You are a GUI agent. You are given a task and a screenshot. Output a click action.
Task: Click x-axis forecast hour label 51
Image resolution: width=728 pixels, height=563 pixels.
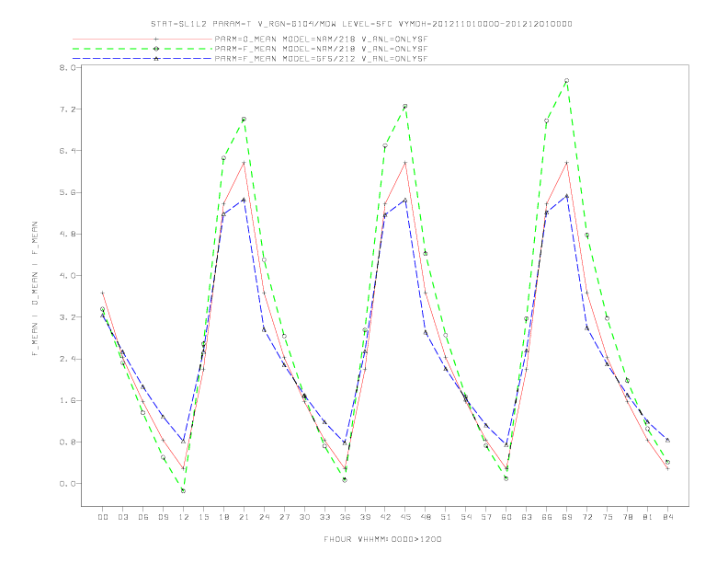tap(446, 517)
